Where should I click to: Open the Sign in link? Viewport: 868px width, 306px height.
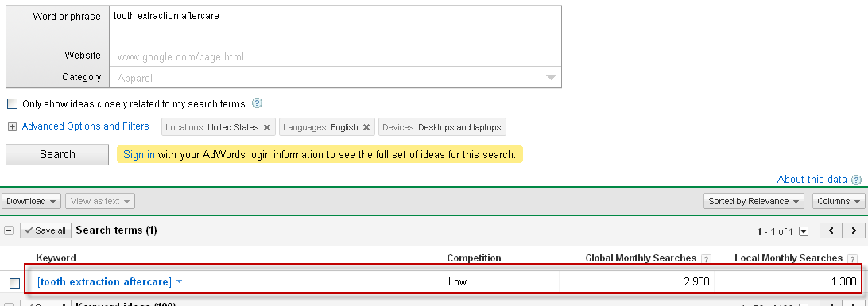point(139,155)
